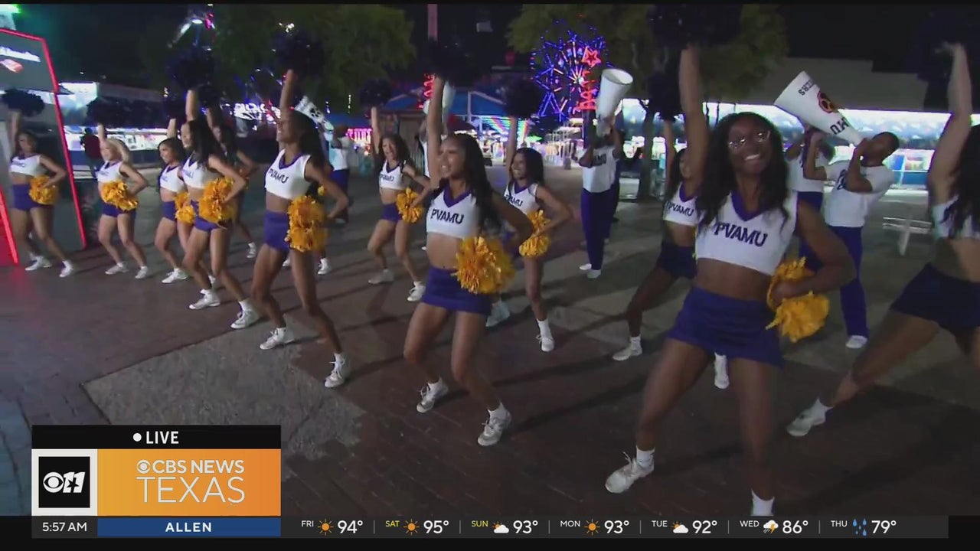
Task: Click the PVAMU text on front cheerleader's top
Action: (x=740, y=234)
